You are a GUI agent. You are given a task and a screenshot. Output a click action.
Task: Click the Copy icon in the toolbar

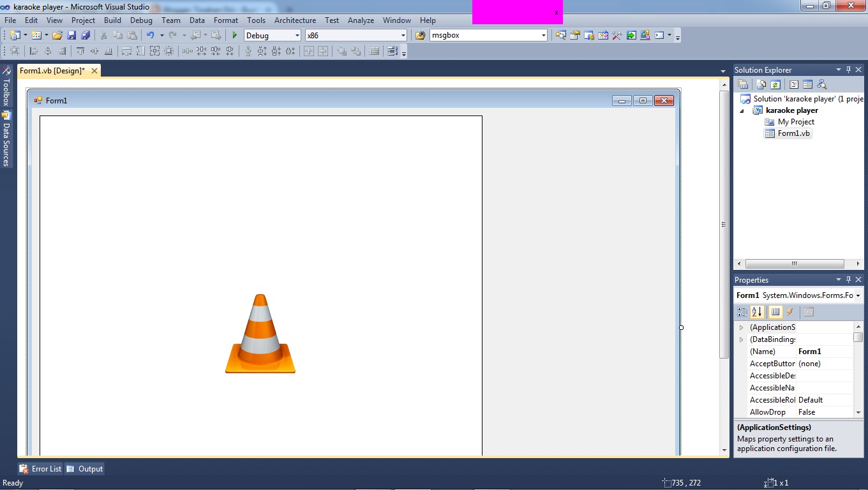point(117,36)
